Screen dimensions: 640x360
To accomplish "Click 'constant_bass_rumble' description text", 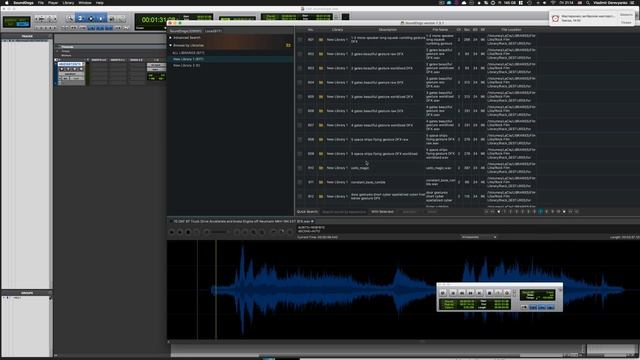I will (368, 182).
